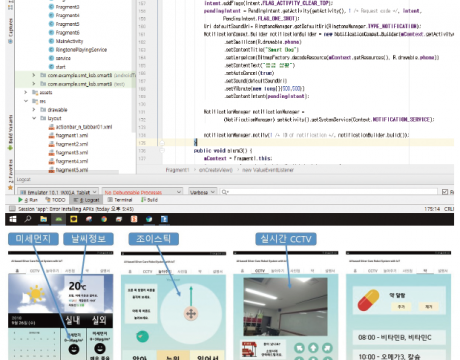Click the Logcat search input field
This screenshot has width=460, height=360.
[x=329, y=192]
